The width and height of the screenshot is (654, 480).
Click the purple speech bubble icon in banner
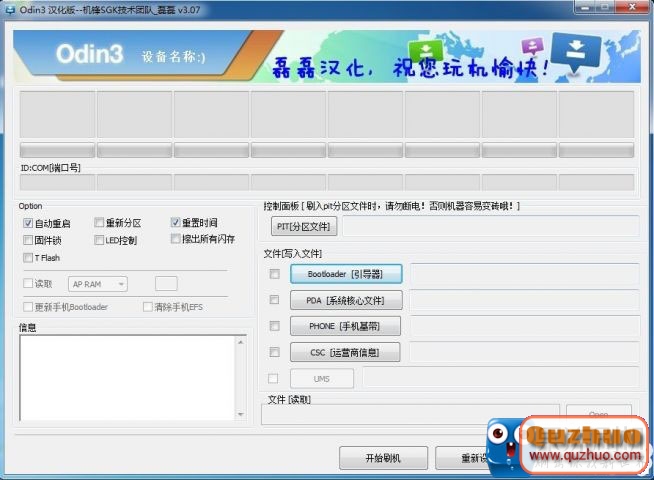pos(533,46)
